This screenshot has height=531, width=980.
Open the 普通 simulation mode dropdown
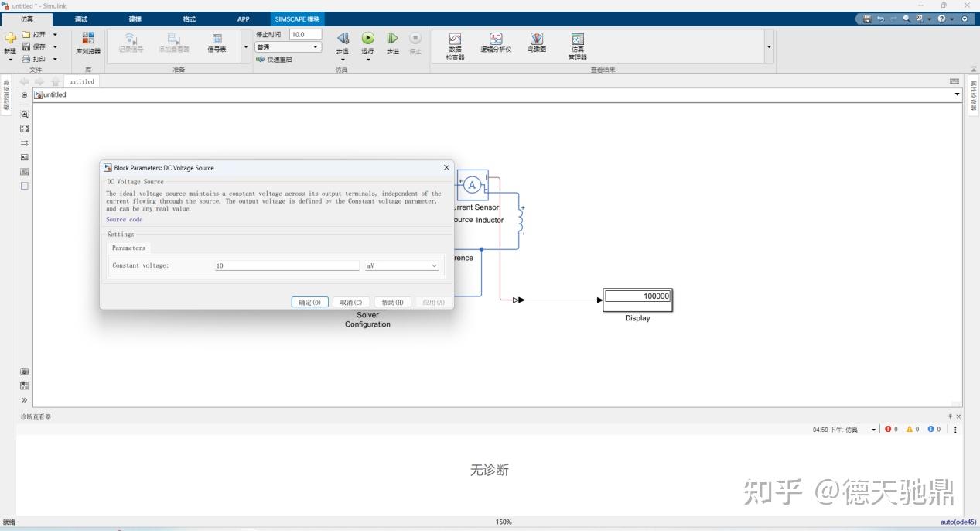(x=287, y=46)
